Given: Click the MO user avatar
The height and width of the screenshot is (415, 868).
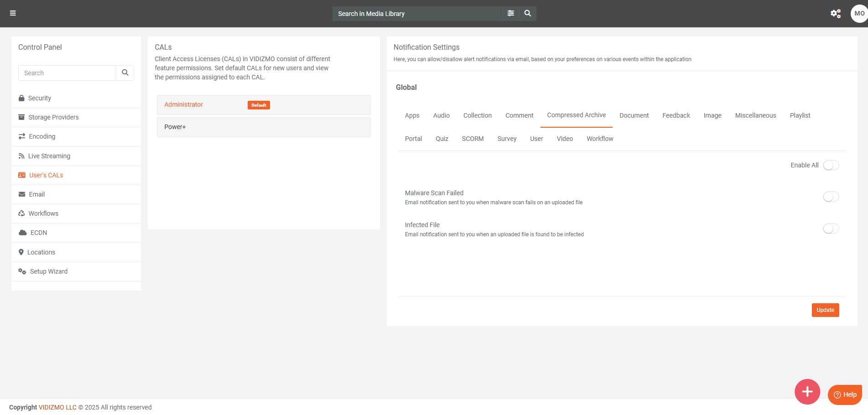Looking at the screenshot, I should click(858, 14).
